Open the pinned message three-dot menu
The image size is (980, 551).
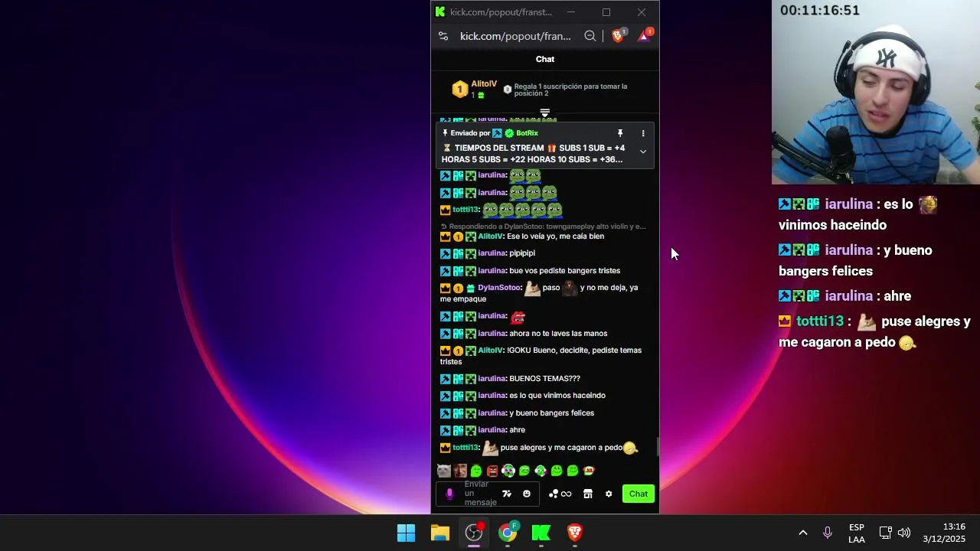pyautogui.click(x=643, y=133)
